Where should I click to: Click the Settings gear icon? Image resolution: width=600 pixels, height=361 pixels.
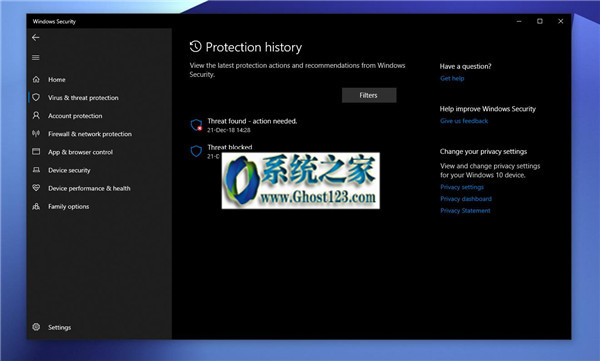(36, 327)
